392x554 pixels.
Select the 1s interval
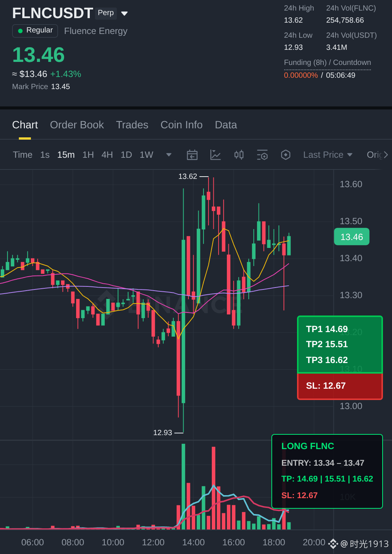click(x=45, y=155)
